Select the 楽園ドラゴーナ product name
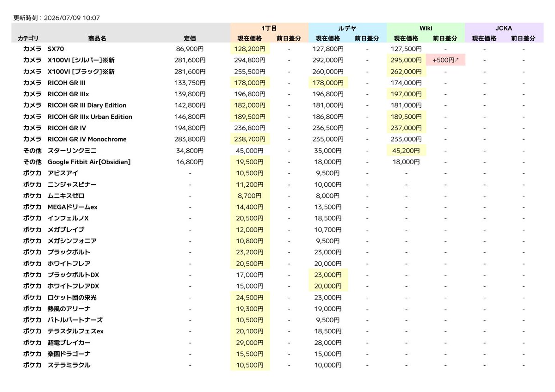 coord(69,354)
